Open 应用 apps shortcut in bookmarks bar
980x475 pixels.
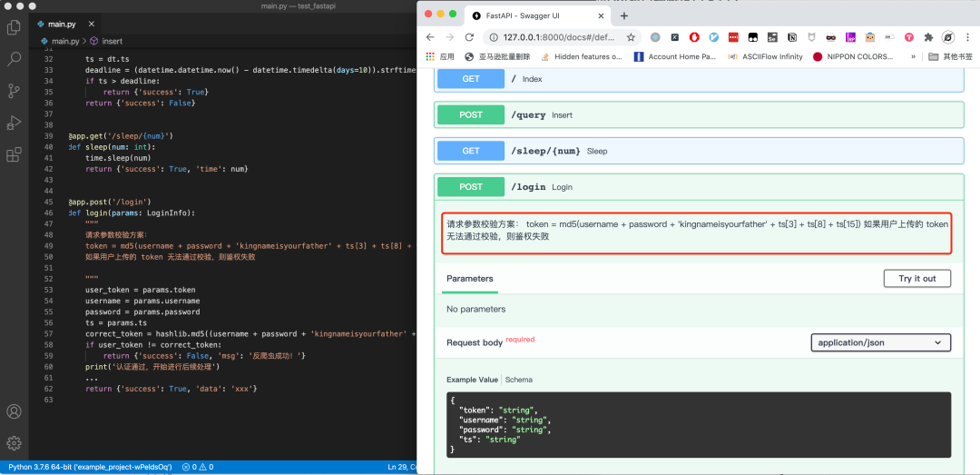coord(440,56)
